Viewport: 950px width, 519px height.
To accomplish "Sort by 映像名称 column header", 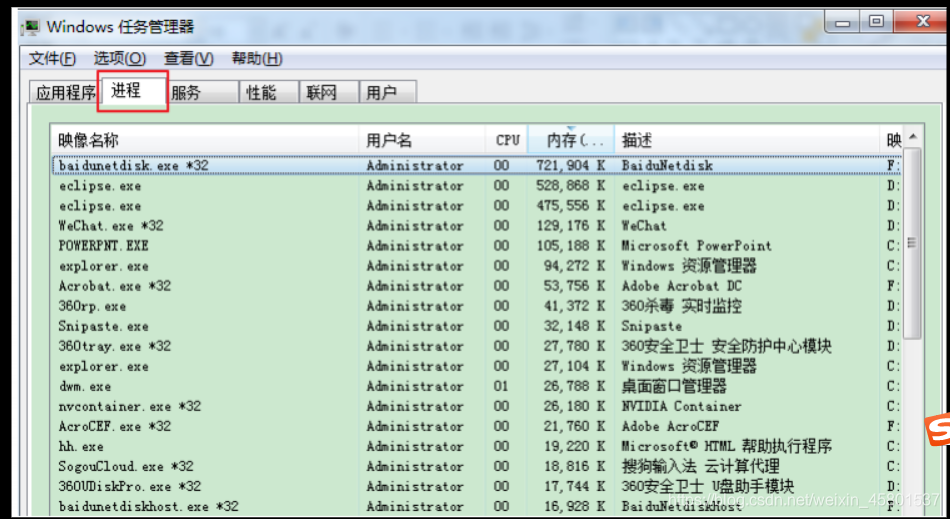I will point(205,140).
